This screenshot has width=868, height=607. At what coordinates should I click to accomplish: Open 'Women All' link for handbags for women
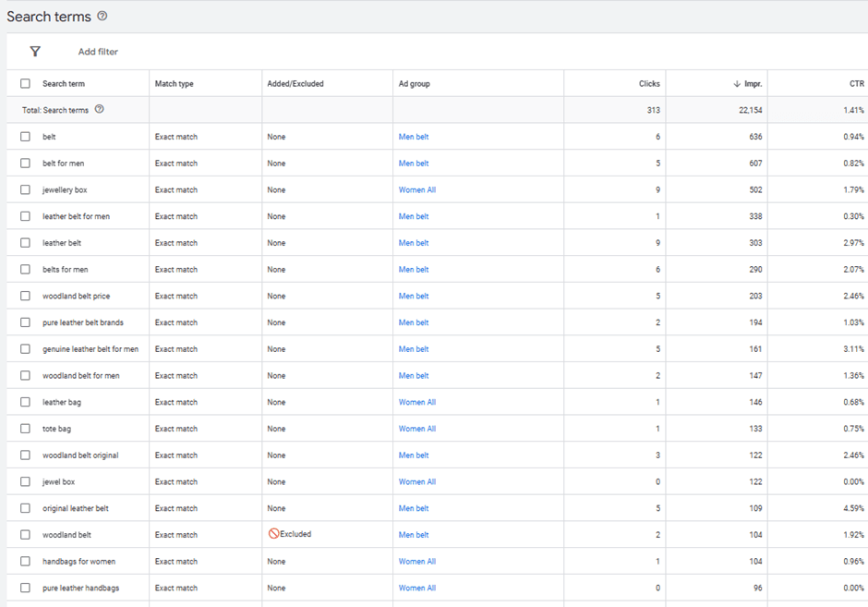tap(417, 562)
